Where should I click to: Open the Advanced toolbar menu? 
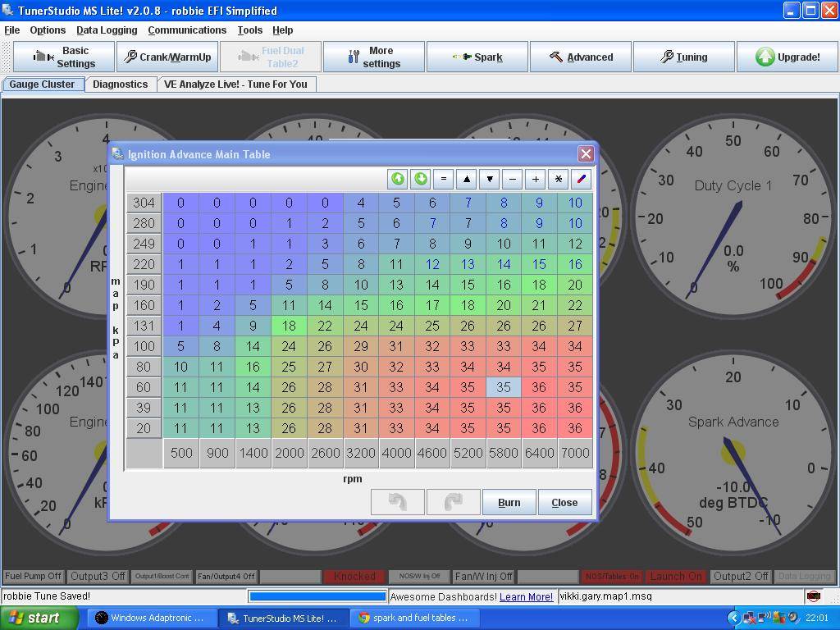pyautogui.click(x=581, y=57)
